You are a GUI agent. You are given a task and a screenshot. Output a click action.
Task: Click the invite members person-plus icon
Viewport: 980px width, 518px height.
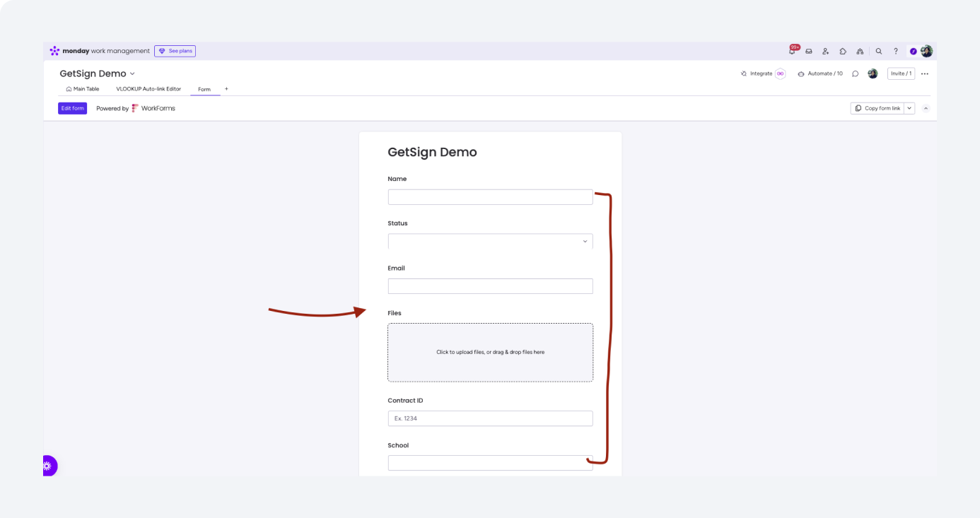(825, 51)
